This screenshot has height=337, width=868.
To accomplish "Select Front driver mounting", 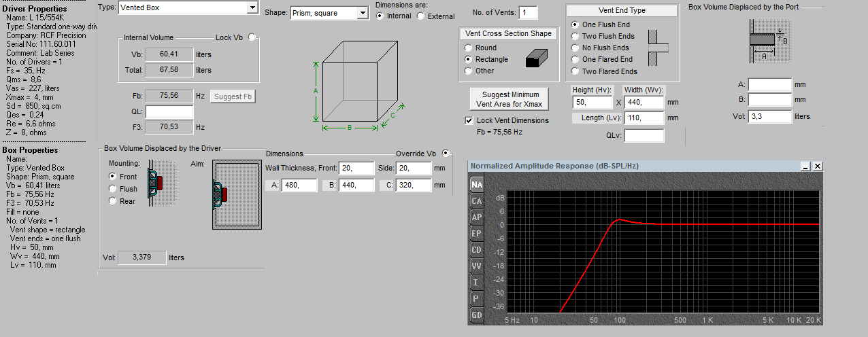I will 113,176.
